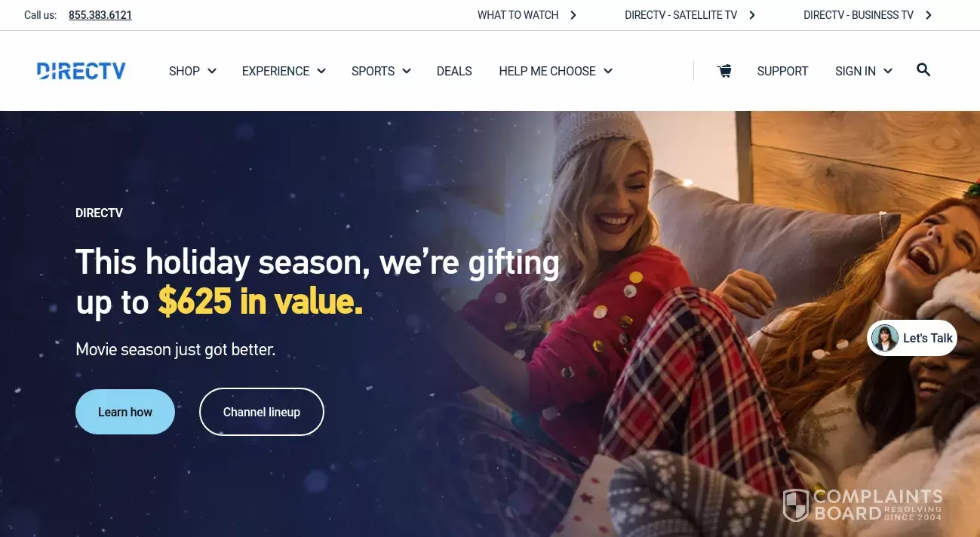Viewport: 980px width, 537px height.
Task: Click the Learn how button
Action: 125,412
